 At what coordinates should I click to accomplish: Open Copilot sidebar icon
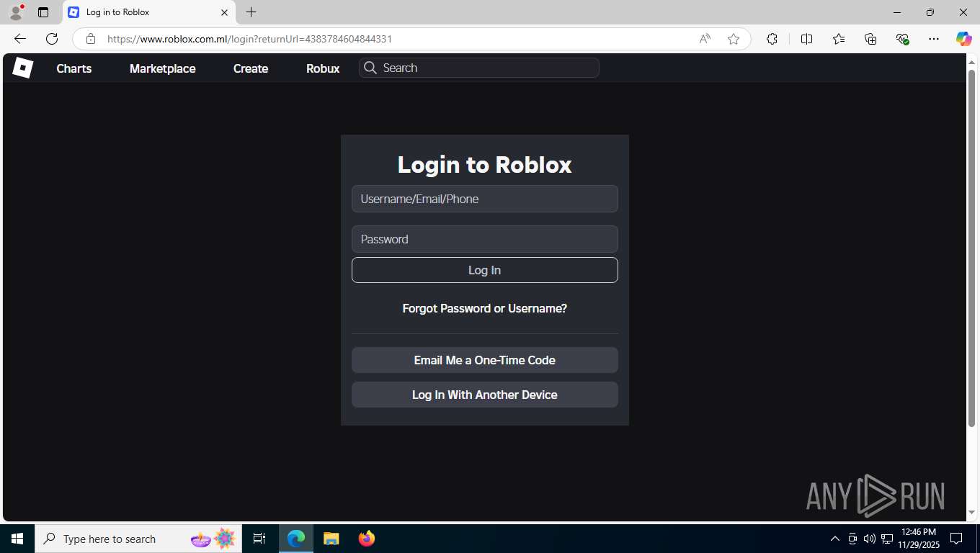(964, 39)
